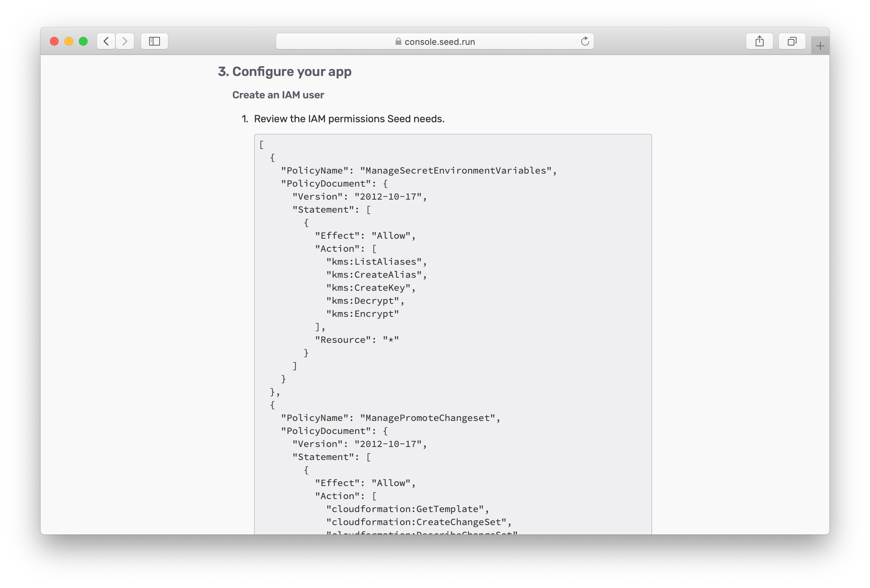Toggle the Safari sidebar icon
This screenshot has height=588, width=870.
coord(154,41)
